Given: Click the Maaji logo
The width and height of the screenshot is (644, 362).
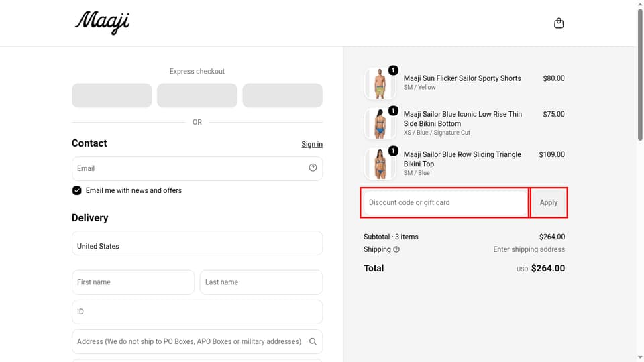Looking at the screenshot, I should coord(102,23).
